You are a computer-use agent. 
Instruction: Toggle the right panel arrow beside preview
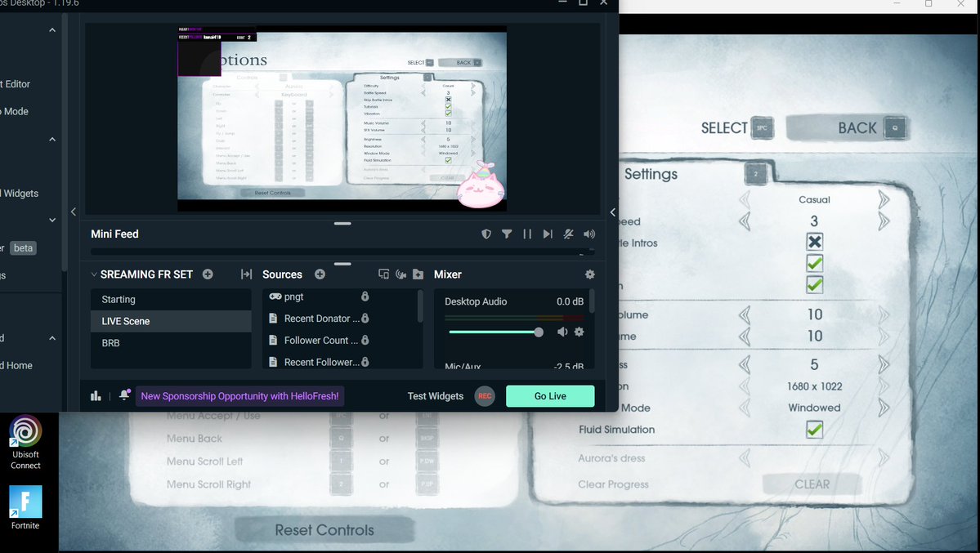click(x=612, y=212)
